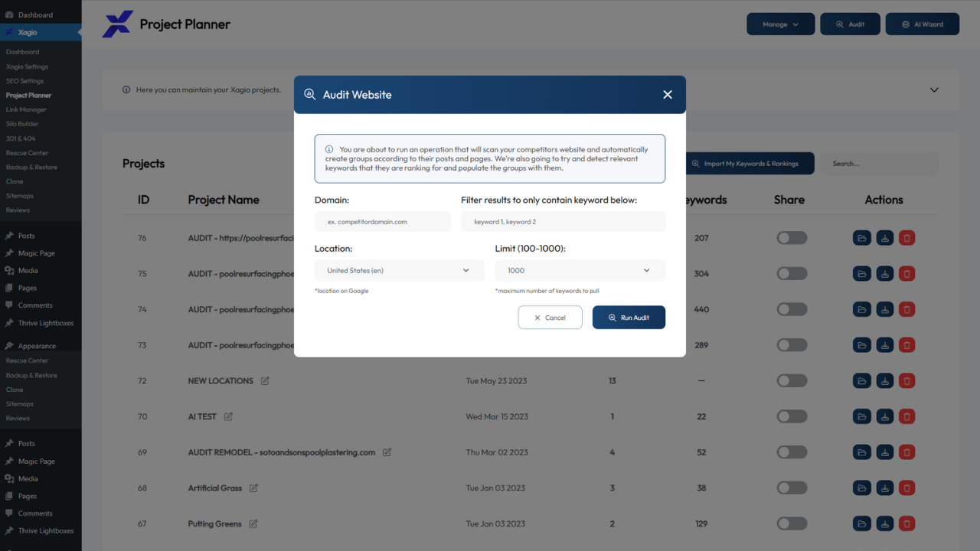Open the project folder icon for AI TEST
The width and height of the screenshot is (980, 551).
tap(861, 416)
